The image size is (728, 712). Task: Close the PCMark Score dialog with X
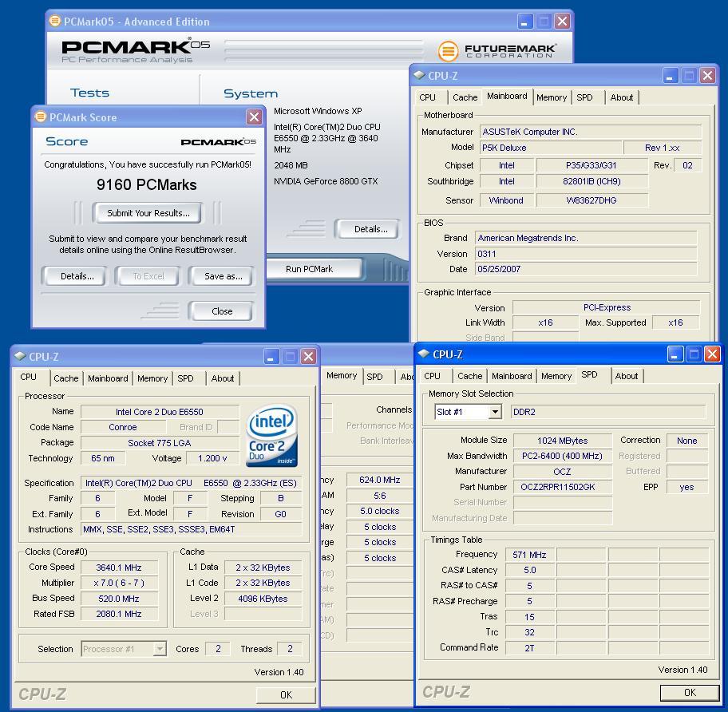coord(254,117)
